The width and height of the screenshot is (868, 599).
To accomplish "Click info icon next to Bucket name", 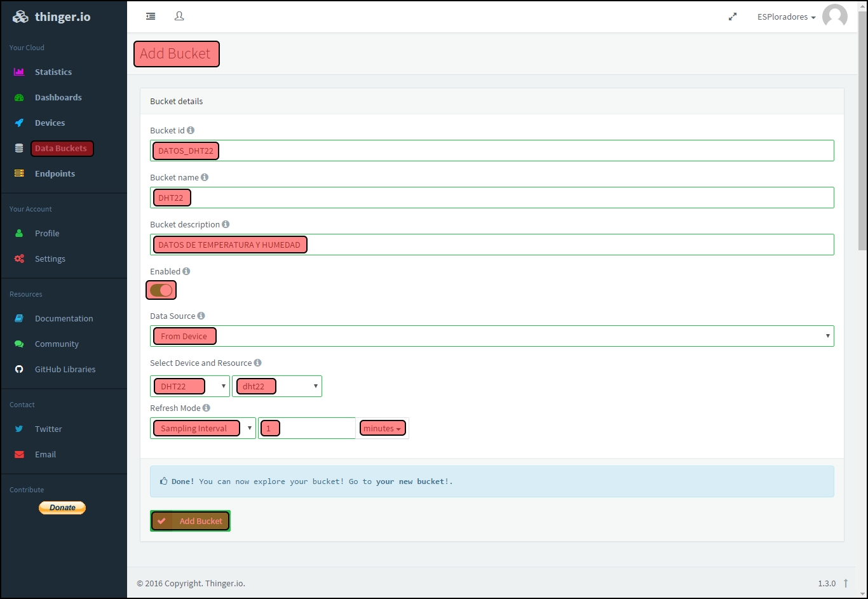I will pyautogui.click(x=205, y=177).
